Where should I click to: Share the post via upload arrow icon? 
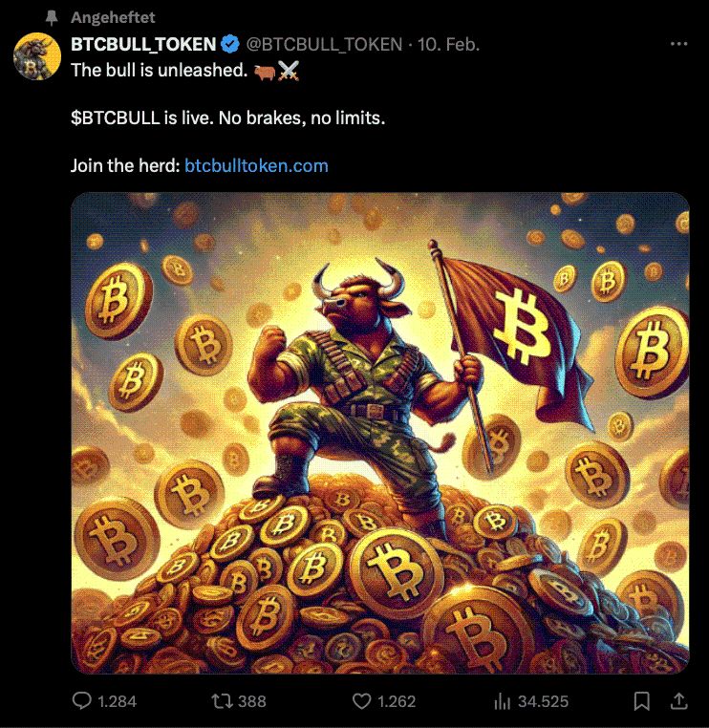679,700
